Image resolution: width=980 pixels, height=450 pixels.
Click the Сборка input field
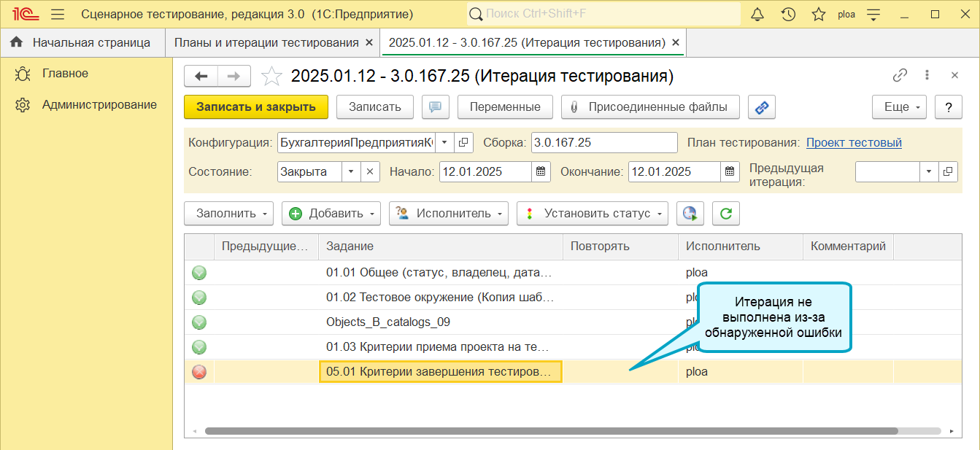pos(604,142)
